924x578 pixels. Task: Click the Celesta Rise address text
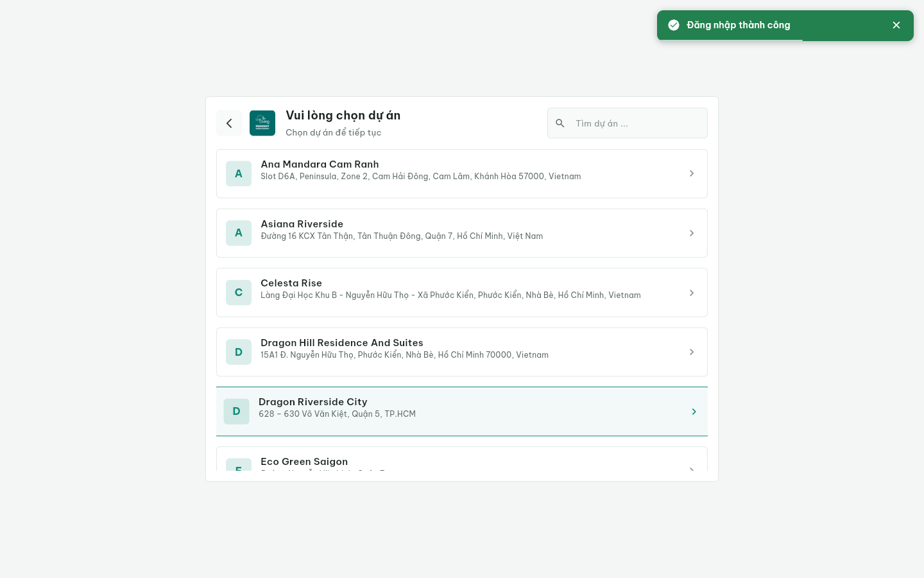coord(450,295)
